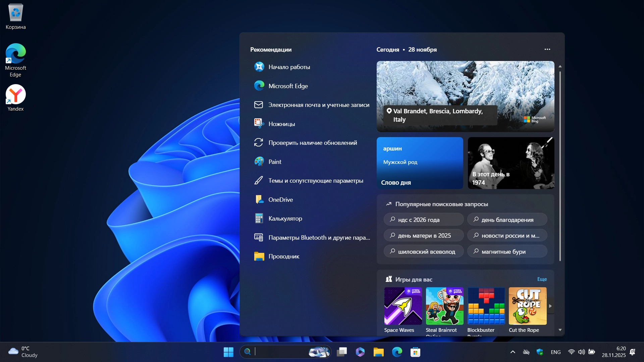Click the Microsoft Store taskbar icon
The image size is (644, 362).
pyautogui.click(x=415, y=352)
